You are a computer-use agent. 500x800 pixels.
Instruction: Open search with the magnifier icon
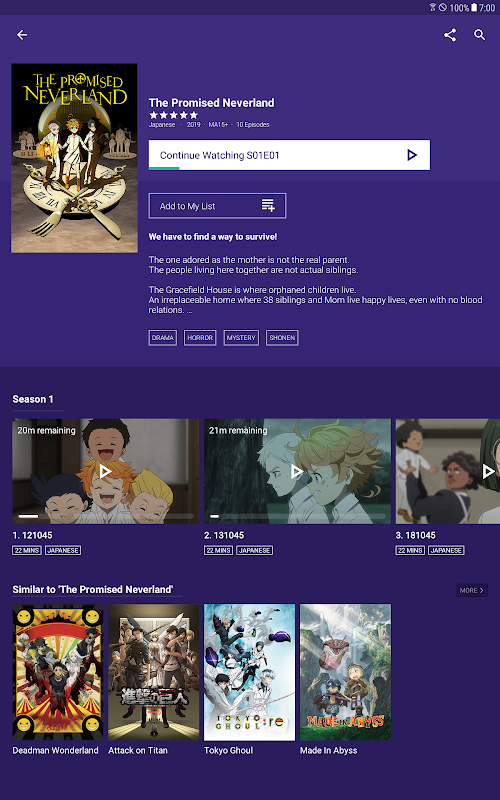coord(480,35)
